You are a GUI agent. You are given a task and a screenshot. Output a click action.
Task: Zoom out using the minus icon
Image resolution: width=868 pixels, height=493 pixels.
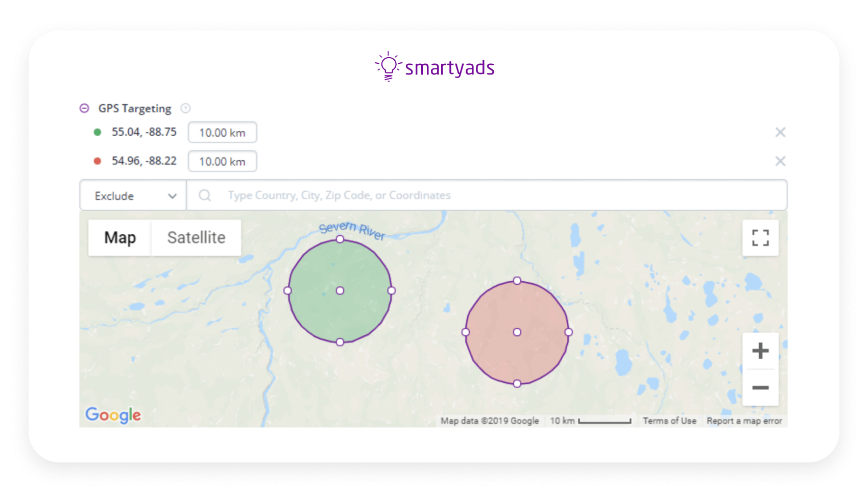point(760,387)
